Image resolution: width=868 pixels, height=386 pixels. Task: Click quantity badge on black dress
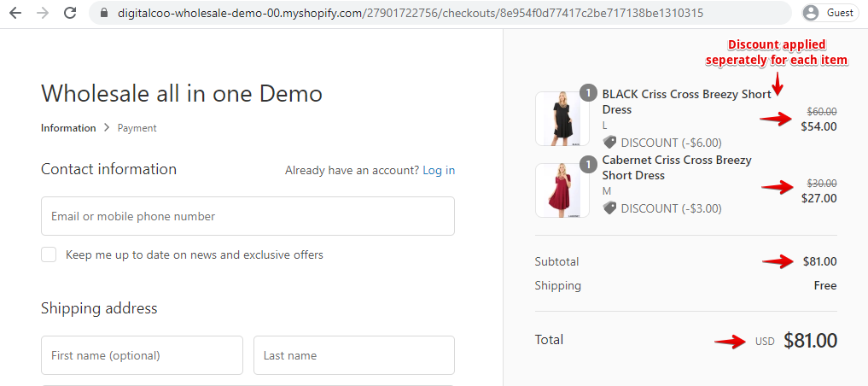pos(588,92)
